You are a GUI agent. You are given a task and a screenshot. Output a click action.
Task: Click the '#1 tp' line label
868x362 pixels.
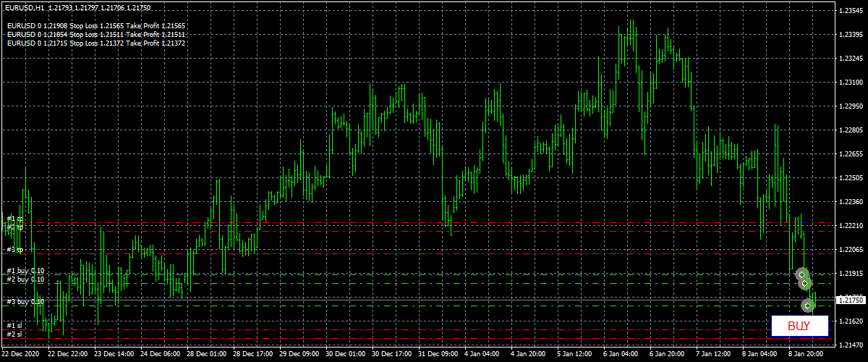point(15,218)
